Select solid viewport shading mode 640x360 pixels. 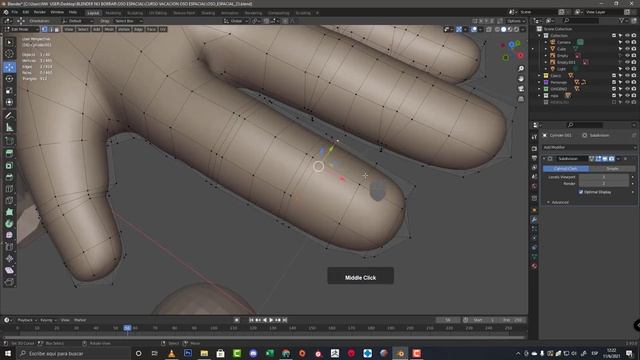(504, 29)
